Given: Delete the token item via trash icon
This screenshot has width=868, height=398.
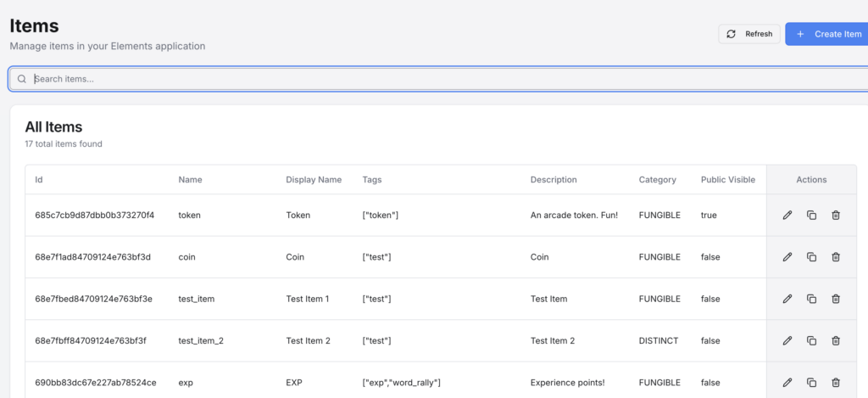Looking at the screenshot, I should (x=836, y=216).
